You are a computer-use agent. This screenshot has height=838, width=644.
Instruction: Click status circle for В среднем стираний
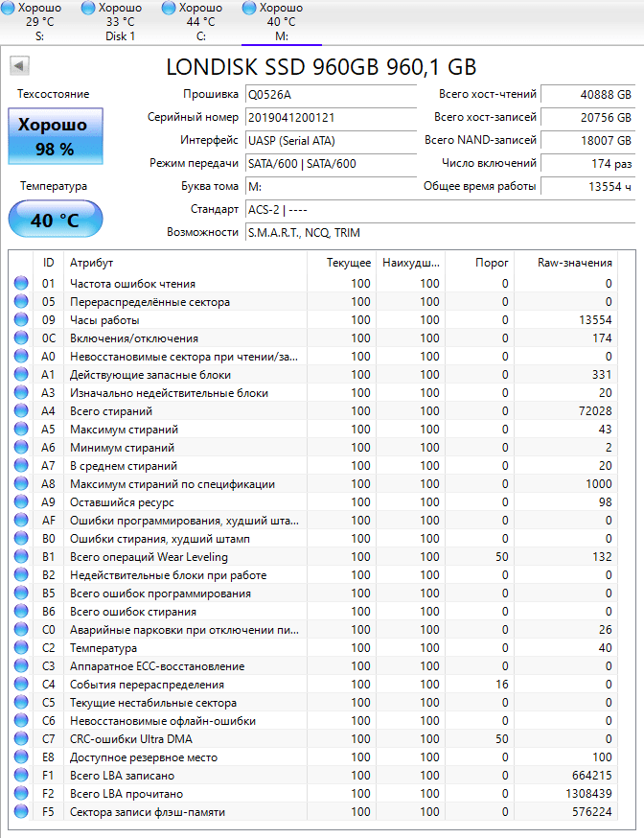(x=21, y=465)
